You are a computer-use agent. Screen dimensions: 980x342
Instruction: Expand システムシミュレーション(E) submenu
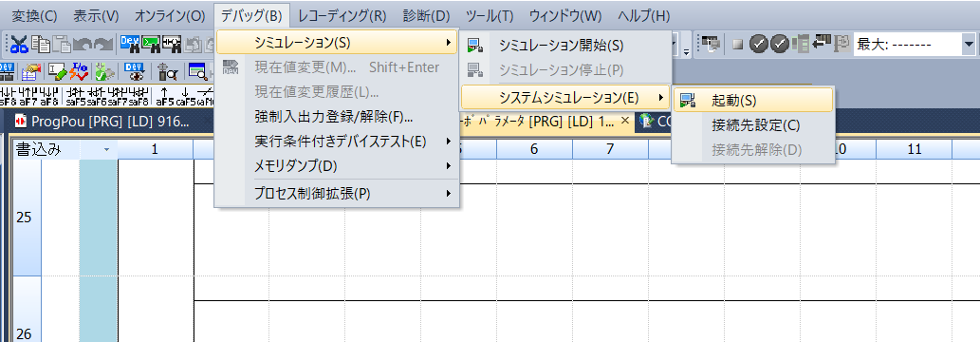point(565,98)
